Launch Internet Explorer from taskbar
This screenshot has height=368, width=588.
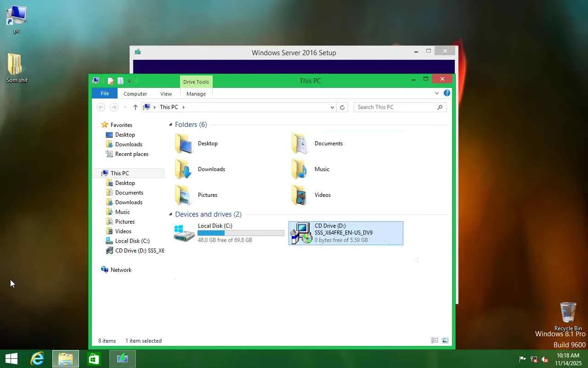pyautogui.click(x=37, y=359)
